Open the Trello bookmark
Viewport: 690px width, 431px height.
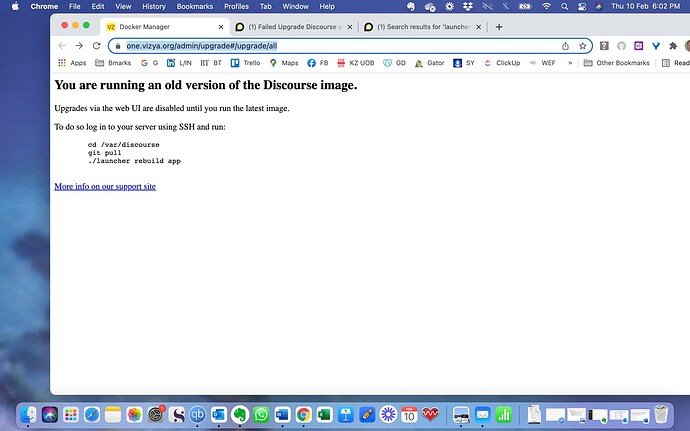246,63
